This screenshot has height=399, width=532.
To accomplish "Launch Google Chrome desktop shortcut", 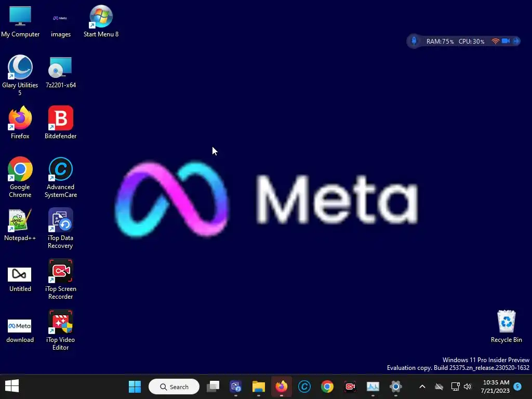I will click(20, 177).
